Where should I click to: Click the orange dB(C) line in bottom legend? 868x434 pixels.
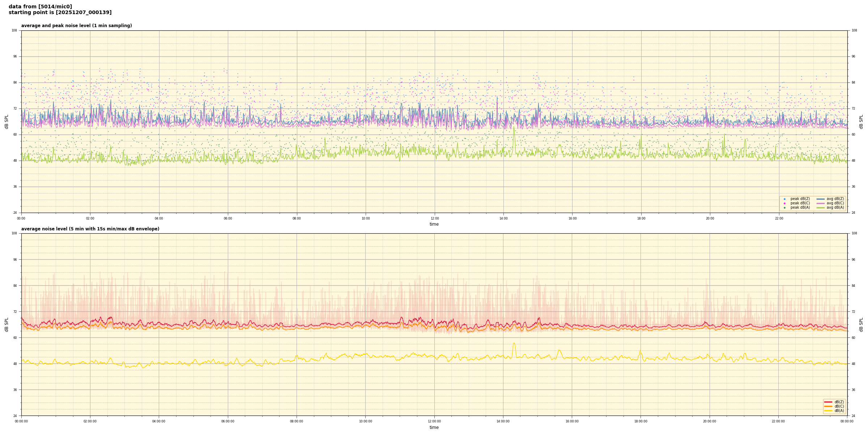[828, 406]
